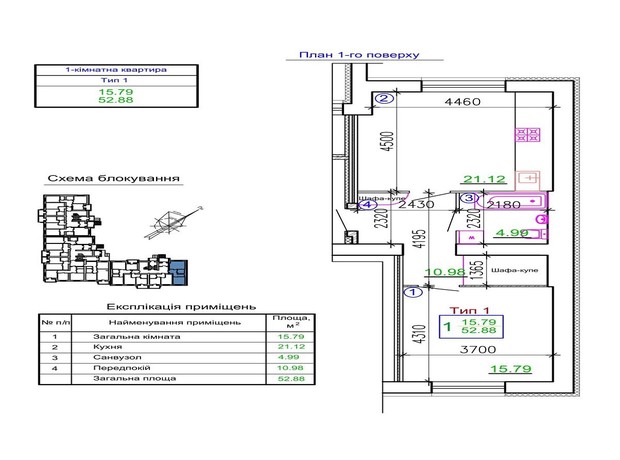The image size is (620, 460).
Task: Click "Шафа-купе" label near room marker 4
Action: click(x=382, y=197)
